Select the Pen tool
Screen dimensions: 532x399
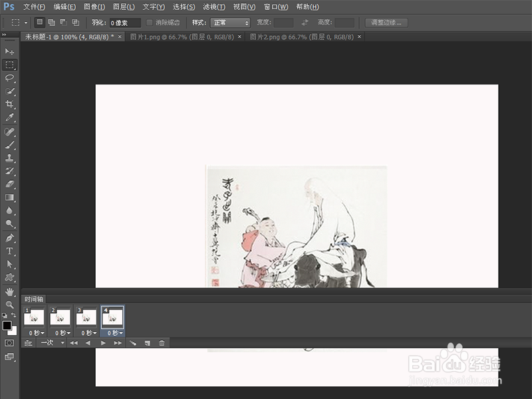pos(9,238)
